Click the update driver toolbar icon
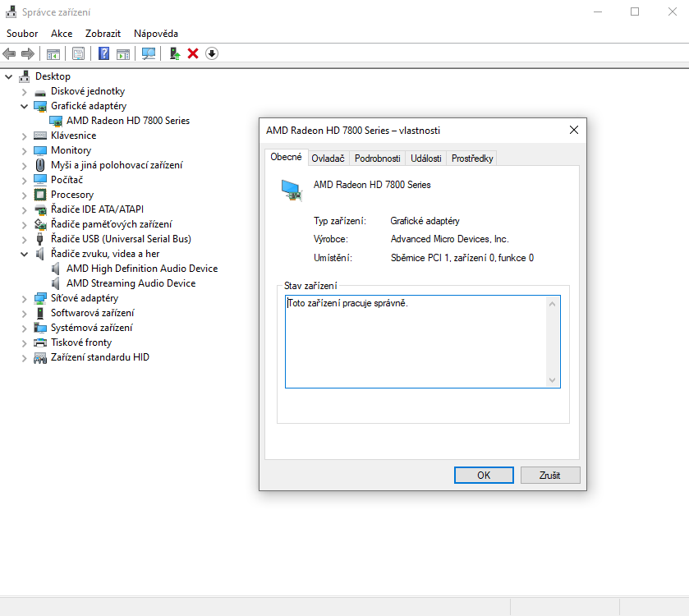Image resolution: width=689 pixels, height=616 pixels. pos(174,53)
